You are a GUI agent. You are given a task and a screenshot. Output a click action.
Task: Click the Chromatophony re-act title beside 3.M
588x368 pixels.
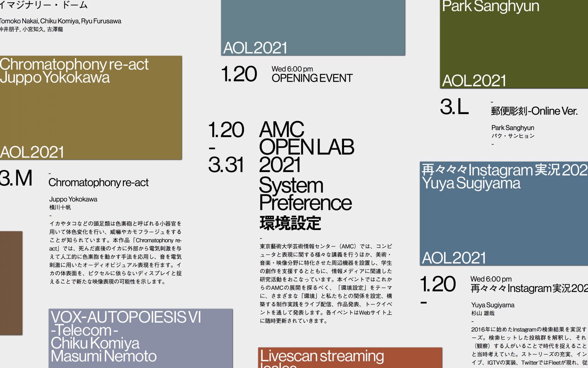pos(98,183)
